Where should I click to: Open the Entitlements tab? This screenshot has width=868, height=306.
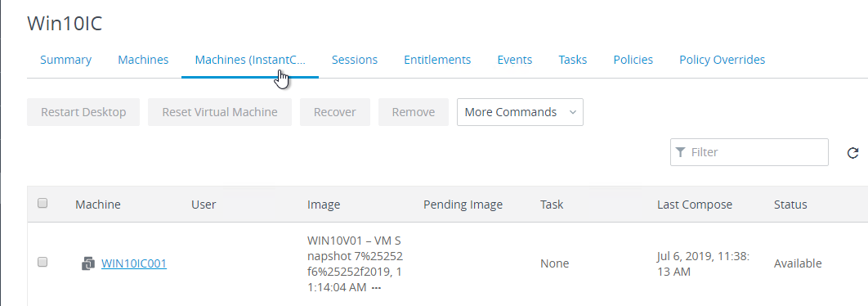(437, 60)
